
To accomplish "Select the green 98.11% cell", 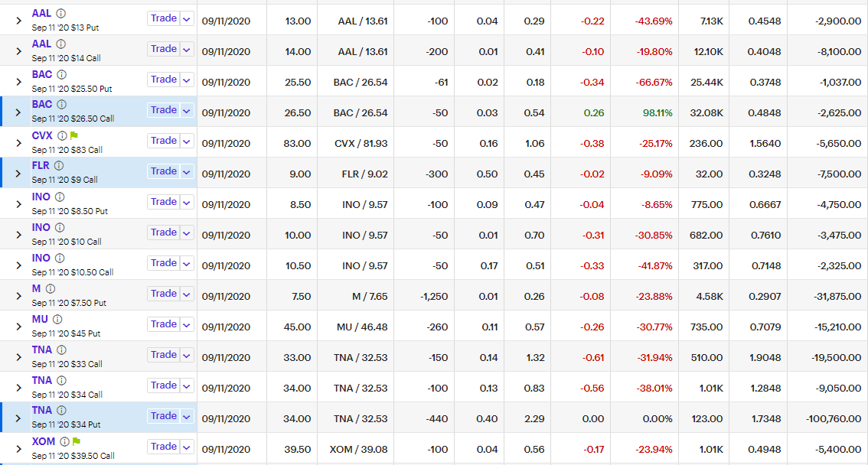I will (x=658, y=112).
